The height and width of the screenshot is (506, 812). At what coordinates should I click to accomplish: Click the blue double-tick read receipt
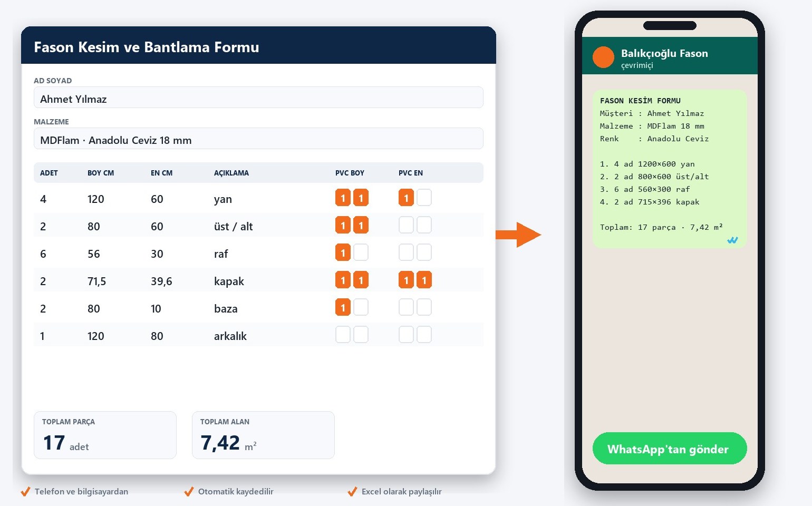tap(732, 240)
